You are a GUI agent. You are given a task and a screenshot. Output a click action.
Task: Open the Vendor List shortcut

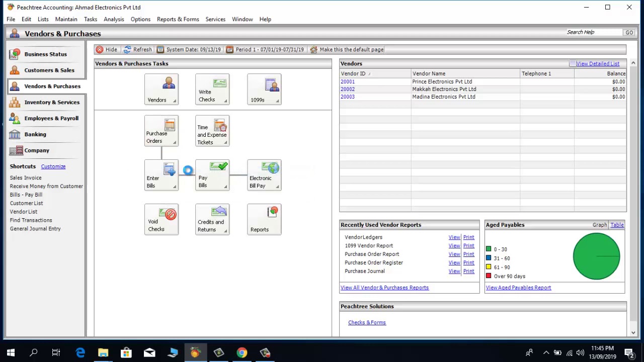click(24, 212)
